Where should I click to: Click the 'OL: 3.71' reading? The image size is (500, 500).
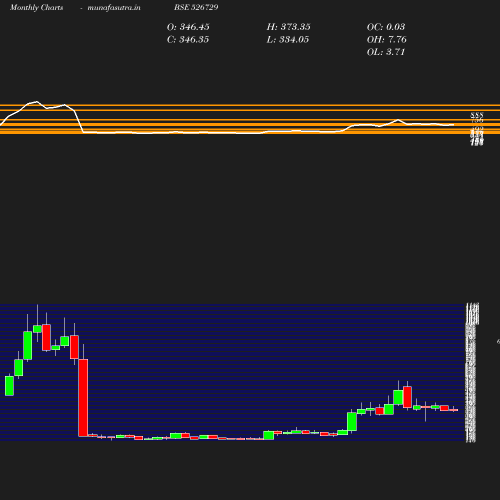[x=386, y=52]
